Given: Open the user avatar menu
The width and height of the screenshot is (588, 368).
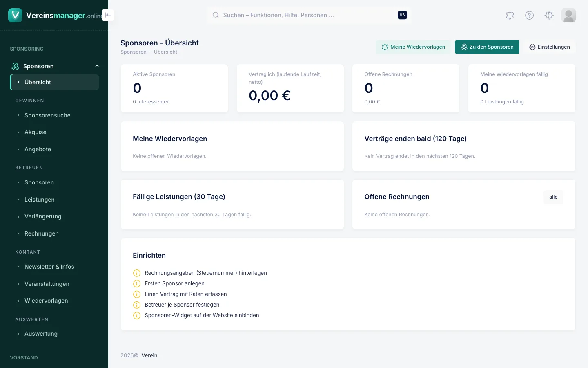Looking at the screenshot, I should (568, 16).
